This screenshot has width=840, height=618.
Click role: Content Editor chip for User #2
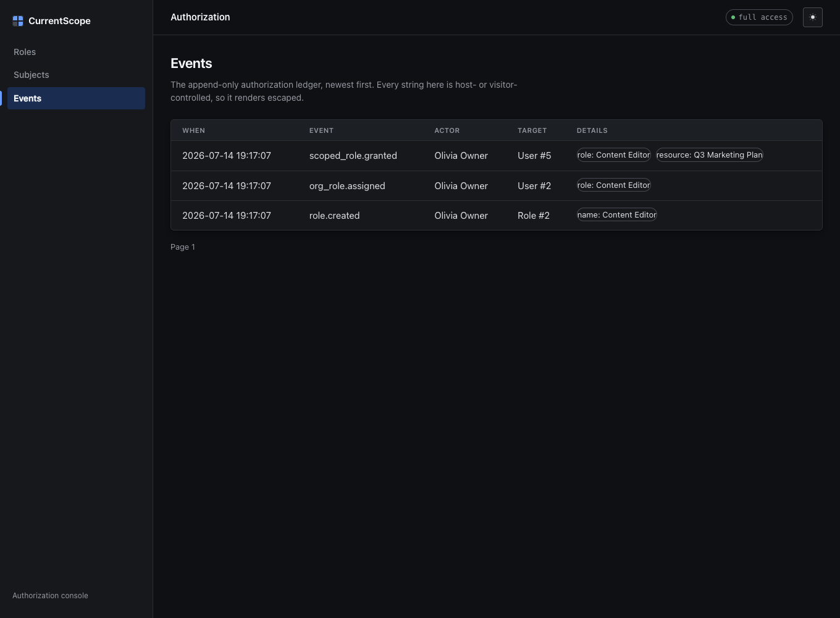click(614, 185)
